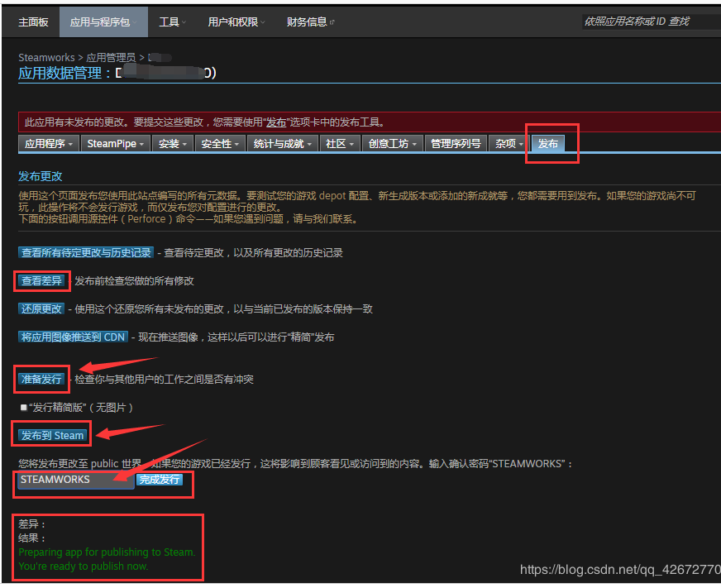Switch to the 发布 tab
721x588 pixels.
coord(547,144)
